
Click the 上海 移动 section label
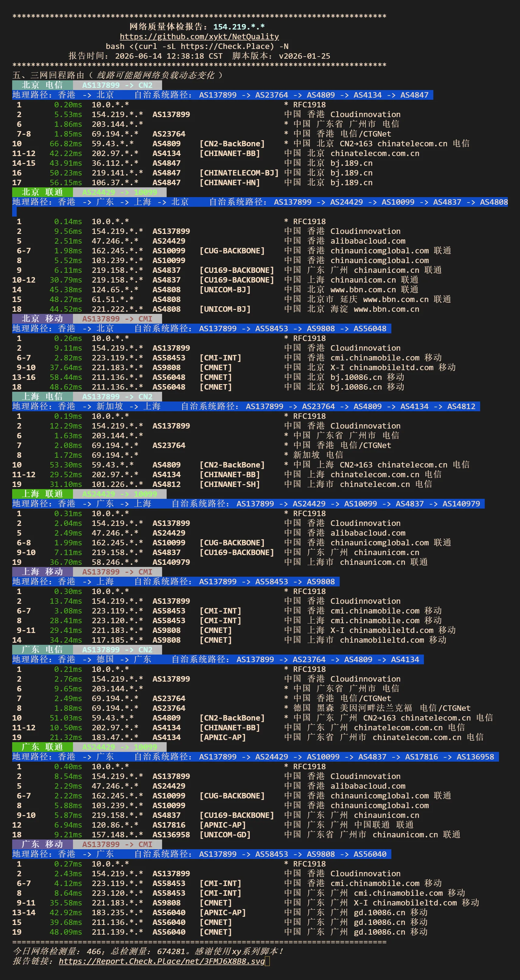pos(42,572)
